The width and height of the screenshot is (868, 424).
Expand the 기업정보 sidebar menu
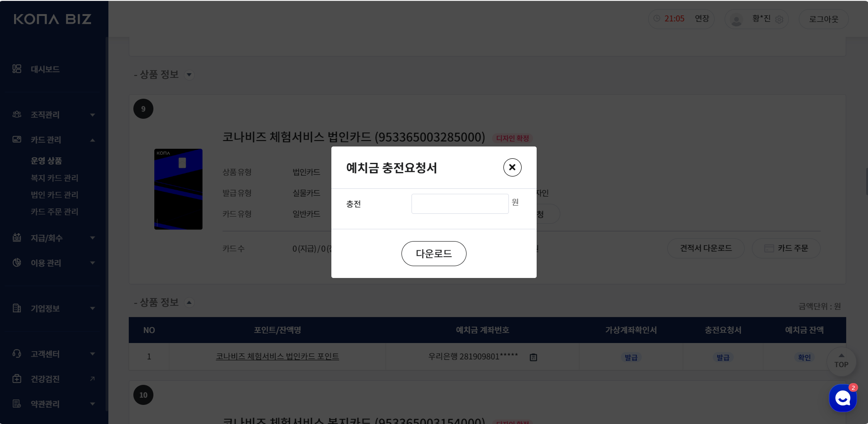92,308
